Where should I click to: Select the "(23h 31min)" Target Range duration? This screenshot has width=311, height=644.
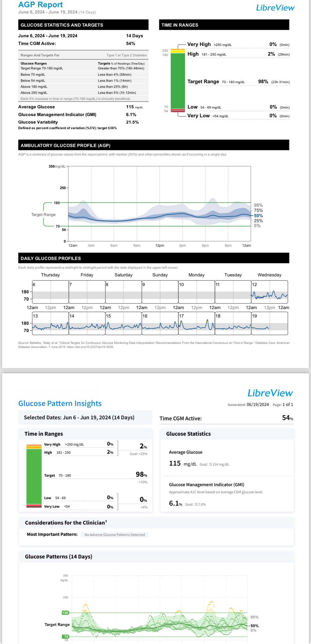point(280,82)
